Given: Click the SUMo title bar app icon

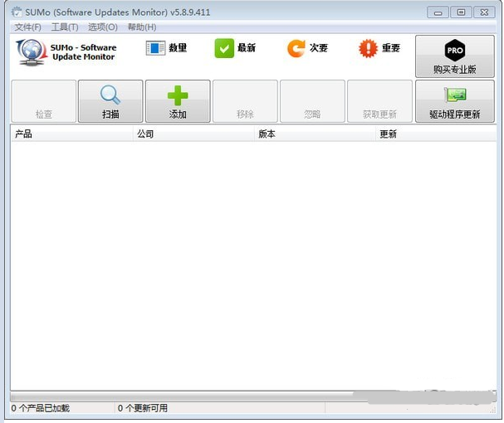Looking at the screenshot, I should pyautogui.click(x=17, y=12).
